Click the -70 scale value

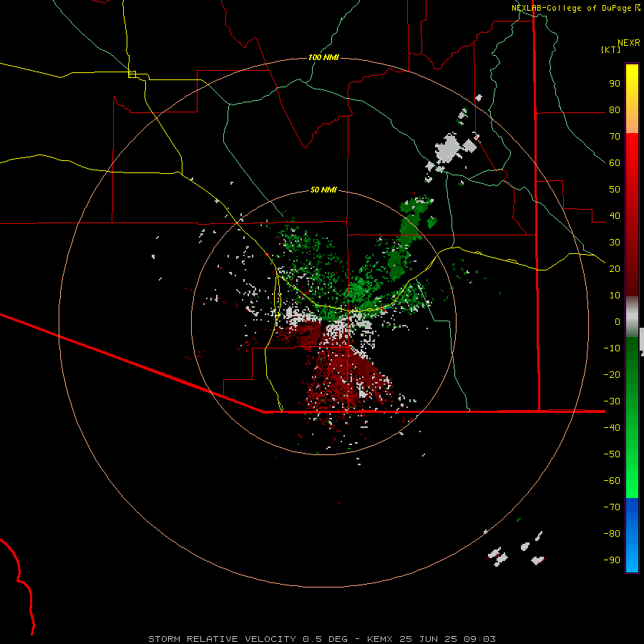click(x=612, y=507)
